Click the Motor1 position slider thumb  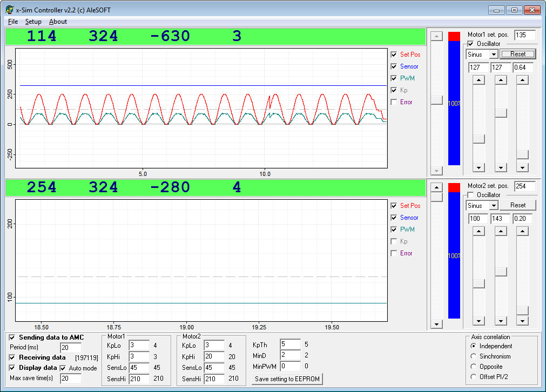[x=437, y=100]
